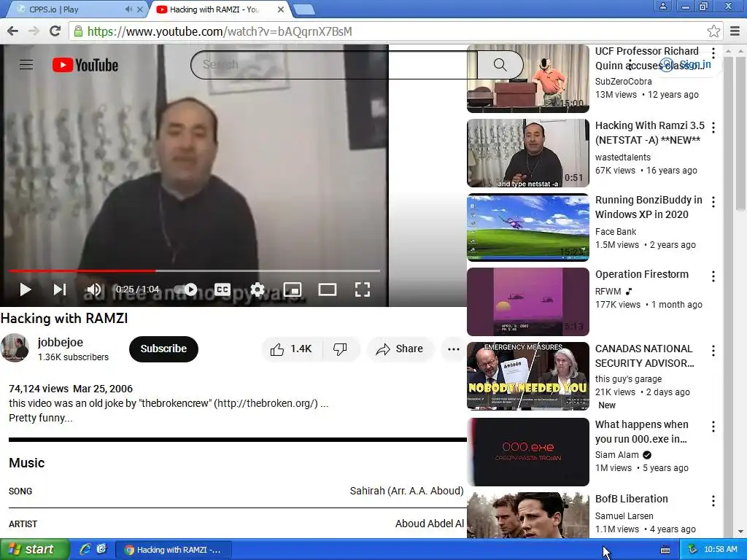
Task: Launch Internet Explorer from quick launch
Action: (x=85, y=550)
